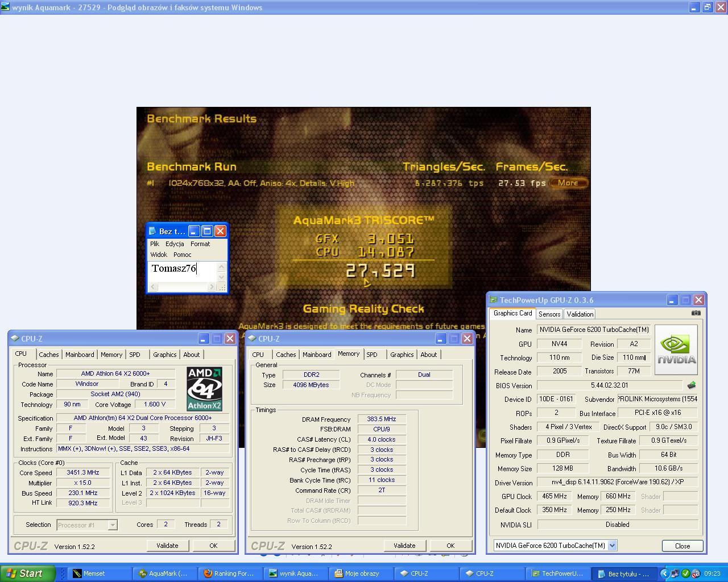
Task: Open the Validation tab in GPU-Z
Action: pos(580,314)
